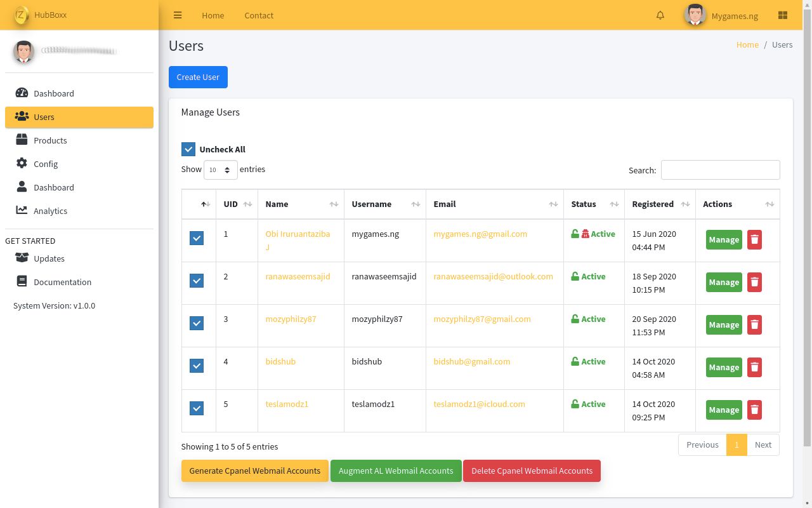The image size is (812, 508).
Task: Uncheck the checkbox for user mozyphilzy87
Action: pyautogui.click(x=197, y=323)
